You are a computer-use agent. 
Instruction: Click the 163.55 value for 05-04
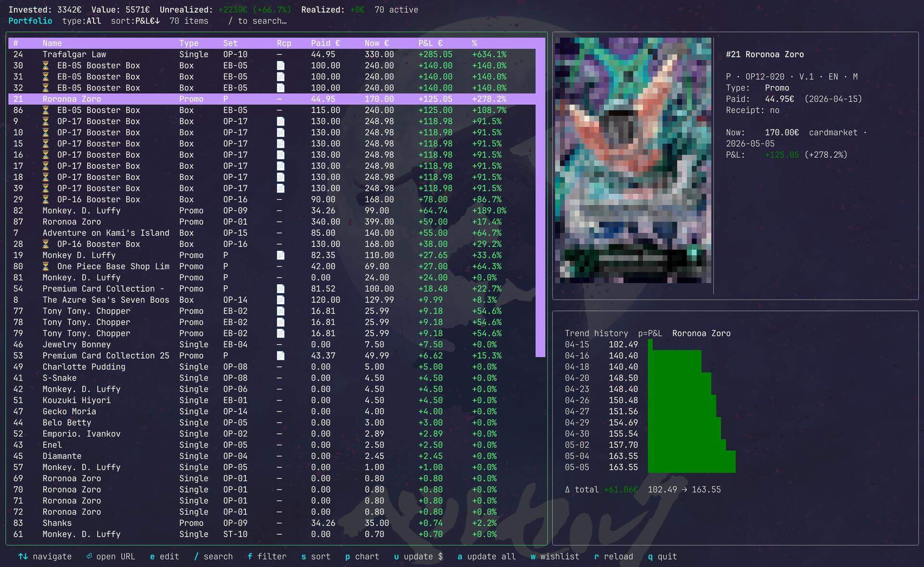click(x=623, y=456)
